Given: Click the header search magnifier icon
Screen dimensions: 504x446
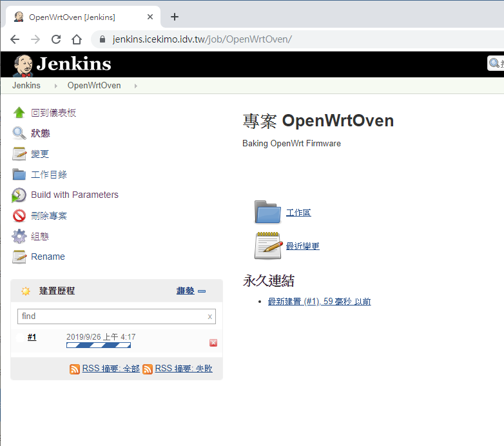Looking at the screenshot, I should (x=494, y=63).
